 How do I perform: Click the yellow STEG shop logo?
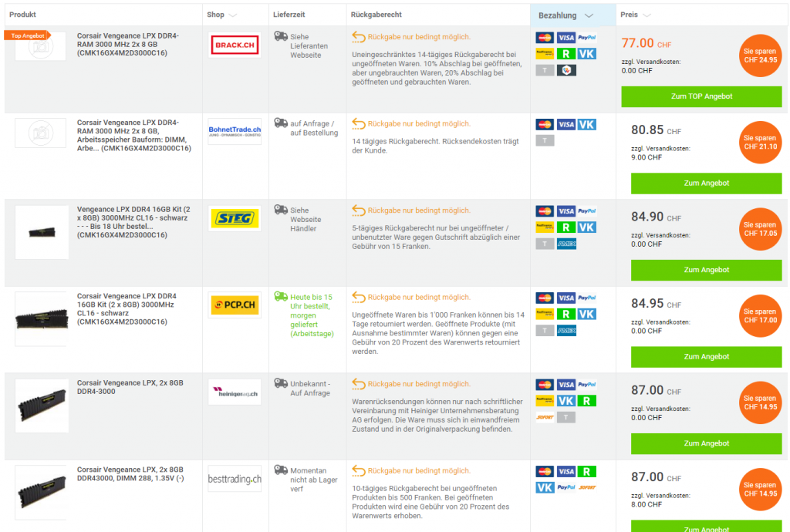235,218
